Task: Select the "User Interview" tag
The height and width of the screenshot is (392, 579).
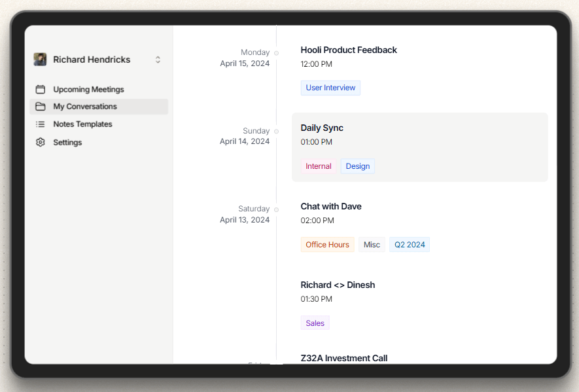Action: pyautogui.click(x=330, y=87)
